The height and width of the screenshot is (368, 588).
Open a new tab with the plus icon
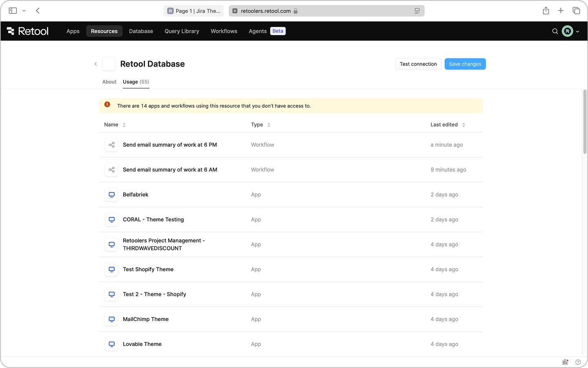click(x=561, y=11)
